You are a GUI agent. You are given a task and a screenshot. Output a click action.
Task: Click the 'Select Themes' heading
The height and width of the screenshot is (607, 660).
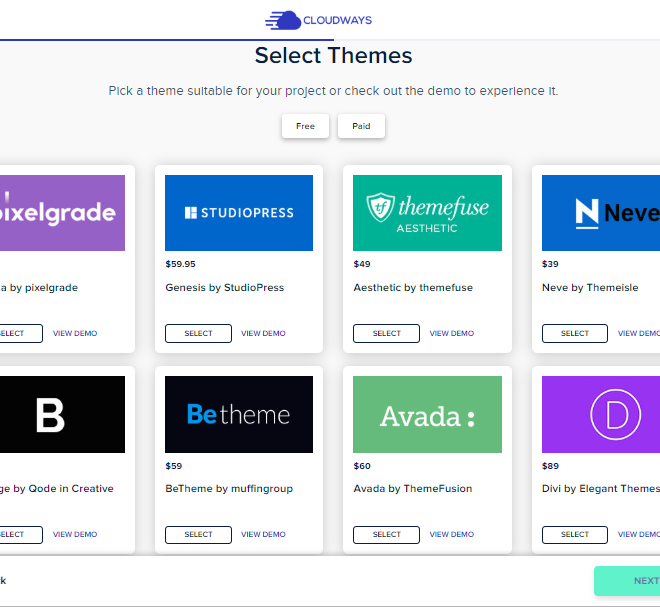point(333,56)
